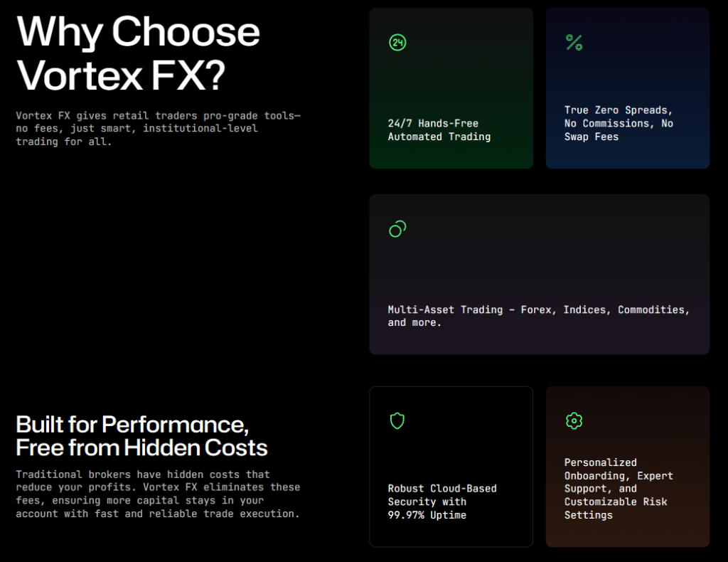The width and height of the screenshot is (728, 562).
Task: Click the multi-asset circles icon
Action: click(397, 228)
